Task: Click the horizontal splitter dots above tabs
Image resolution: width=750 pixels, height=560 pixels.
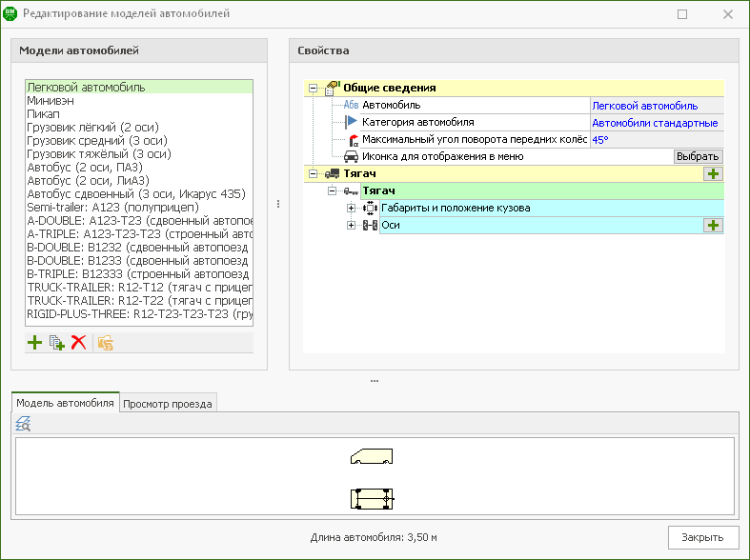Action: (x=375, y=381)
